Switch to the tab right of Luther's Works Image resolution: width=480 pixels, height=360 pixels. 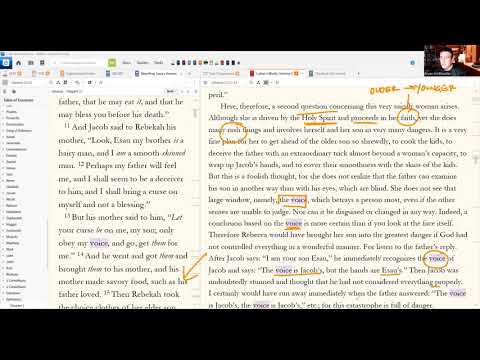tap(328, 73)
